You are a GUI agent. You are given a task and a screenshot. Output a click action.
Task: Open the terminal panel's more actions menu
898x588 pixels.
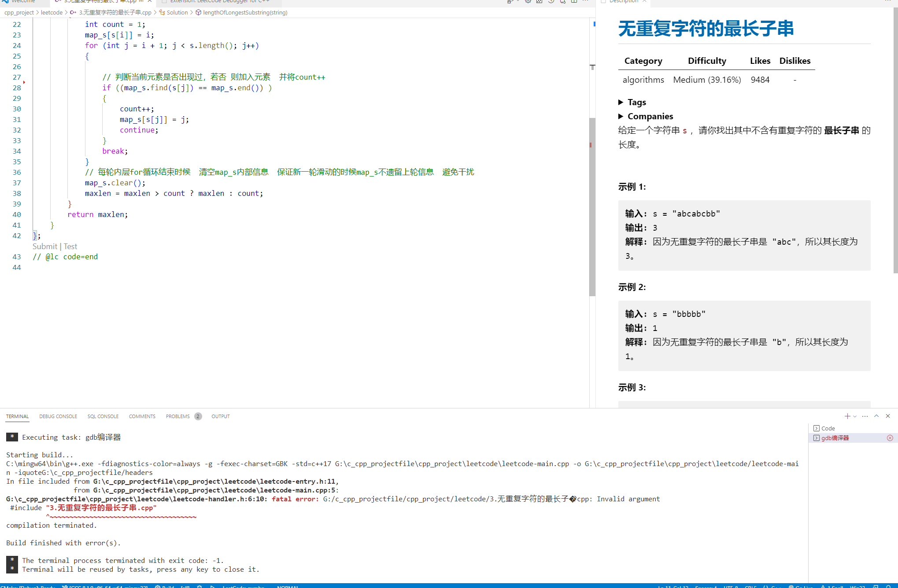pyautogui.click(x=865, y=416)
